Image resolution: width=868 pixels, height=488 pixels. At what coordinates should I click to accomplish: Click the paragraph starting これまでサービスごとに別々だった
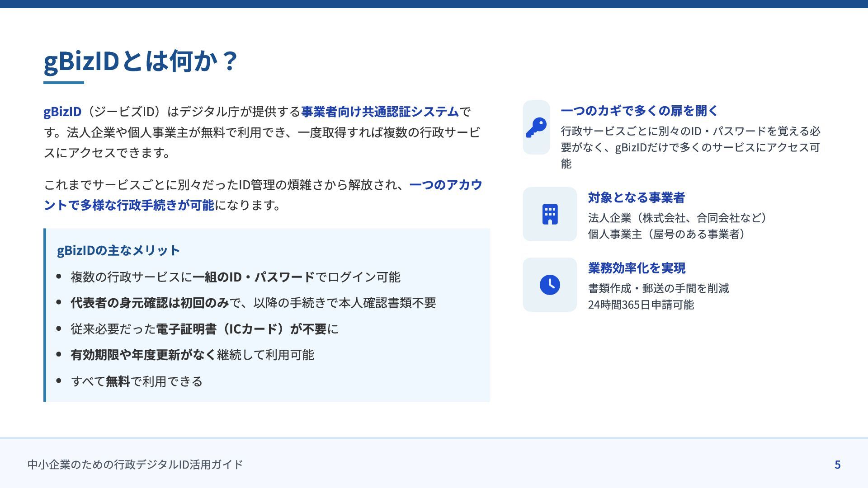264,195
